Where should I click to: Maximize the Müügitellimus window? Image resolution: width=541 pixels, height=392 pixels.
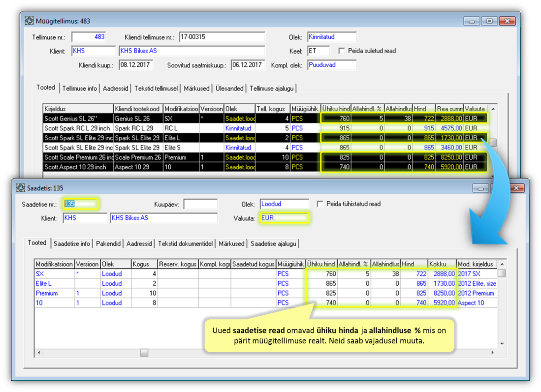[489, 21]
